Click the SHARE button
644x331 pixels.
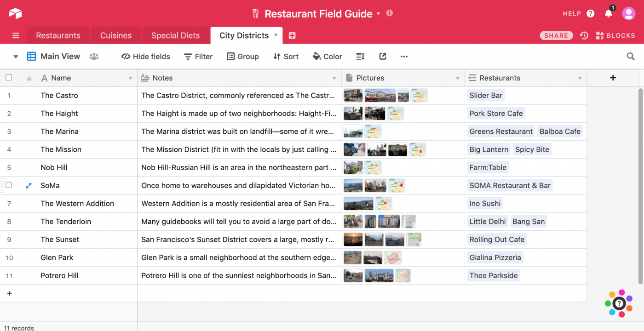coord(556,35)
